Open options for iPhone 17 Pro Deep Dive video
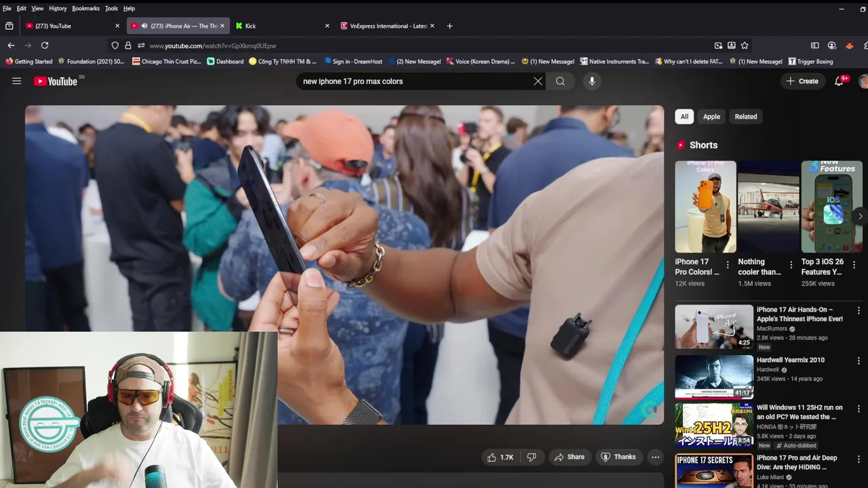The width and height of the screenshot is (868, 488). 859,459
